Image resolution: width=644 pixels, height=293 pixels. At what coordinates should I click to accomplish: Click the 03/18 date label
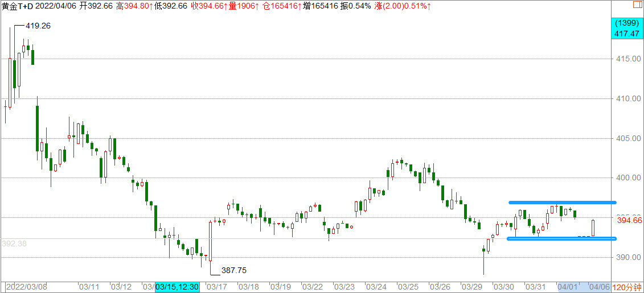(248, 286)
